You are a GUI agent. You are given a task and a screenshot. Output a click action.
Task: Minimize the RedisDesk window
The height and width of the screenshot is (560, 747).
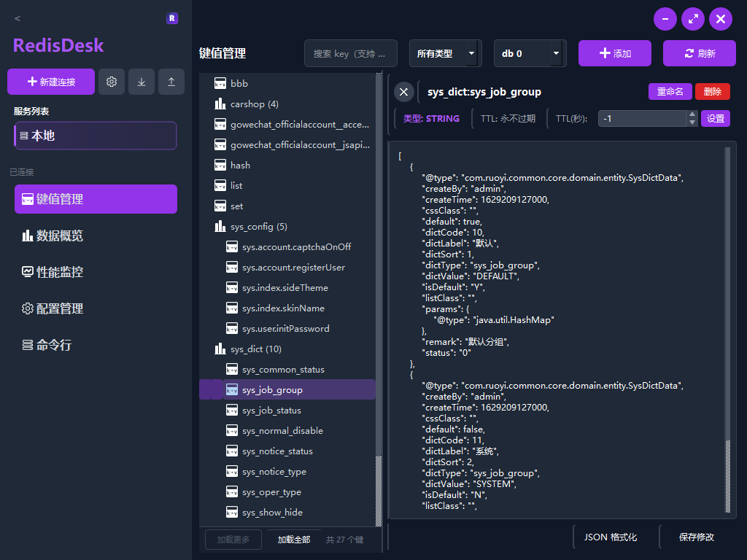(x=665, y=19)
